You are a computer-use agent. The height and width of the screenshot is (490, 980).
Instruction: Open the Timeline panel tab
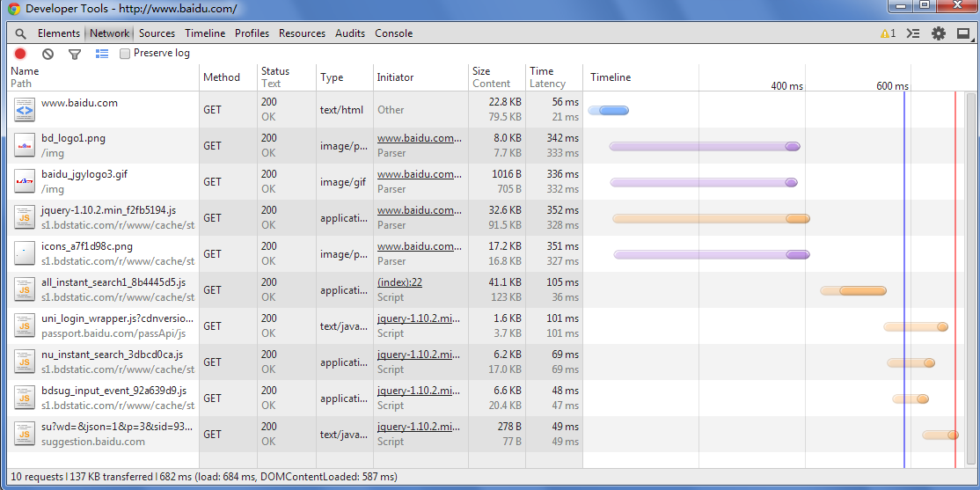tap(205, 33)
